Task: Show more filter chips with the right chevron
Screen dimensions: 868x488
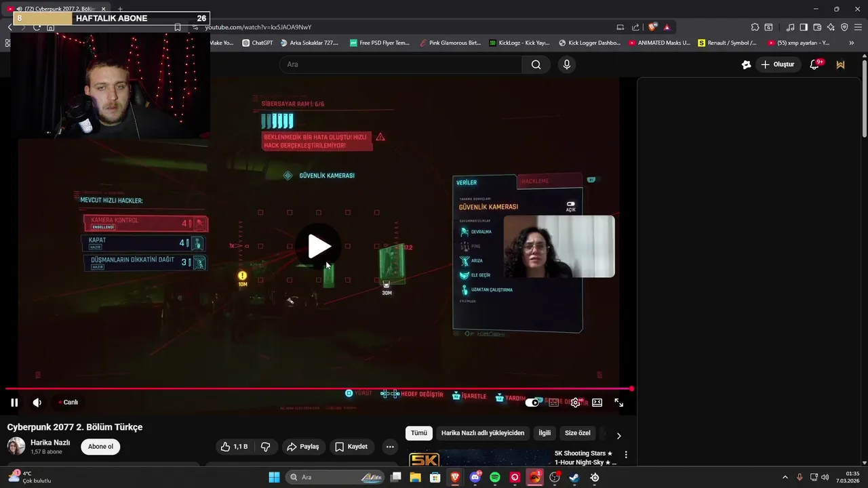Action: [x=618, y=436]
